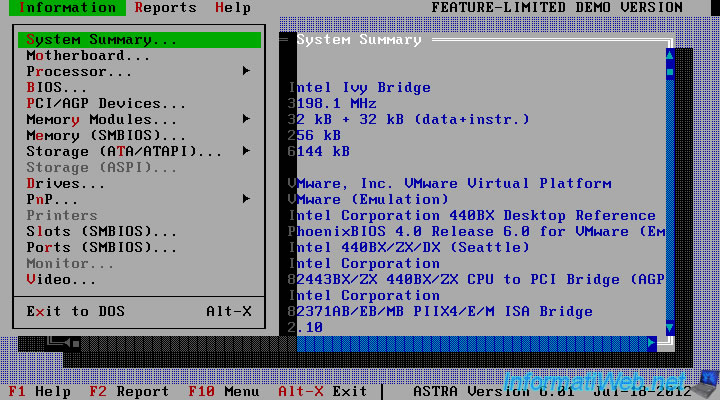Expand the PnP submenu arrow
The image size is (720, 400).
[246, 200]
